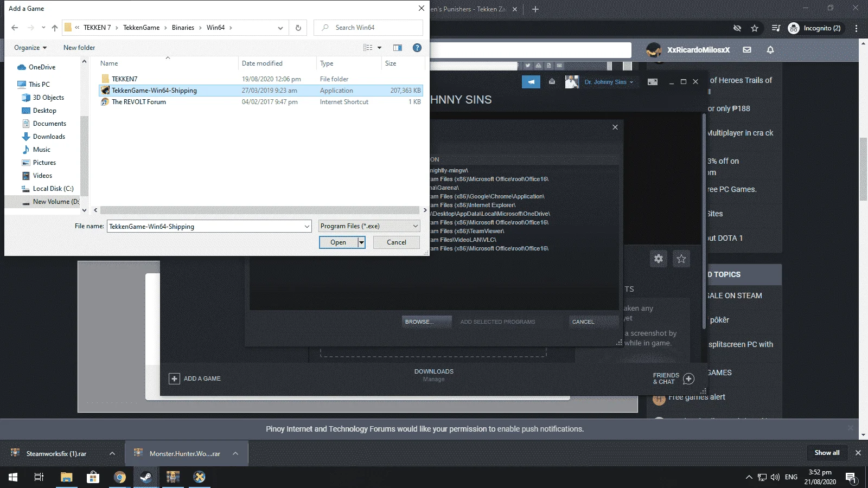Screen dimensions: 868x488
Task: Go back in Add a Game dialog
Action: pos(15,28)
